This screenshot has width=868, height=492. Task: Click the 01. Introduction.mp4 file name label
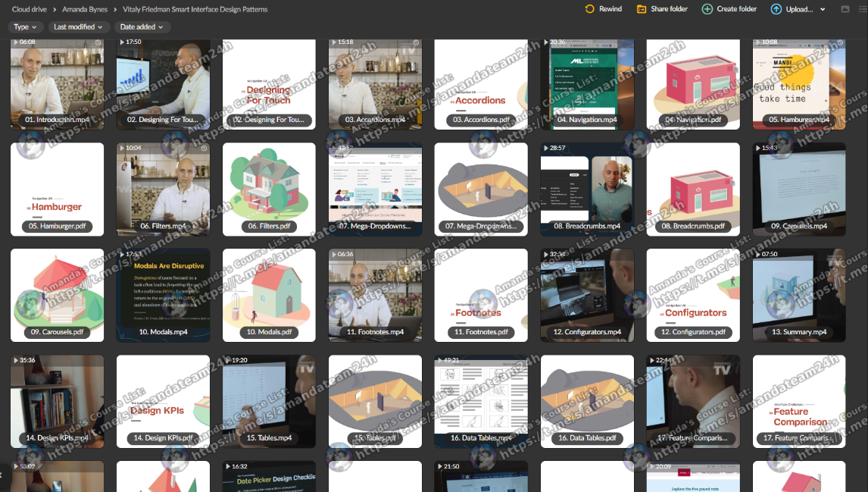[57, 120]
